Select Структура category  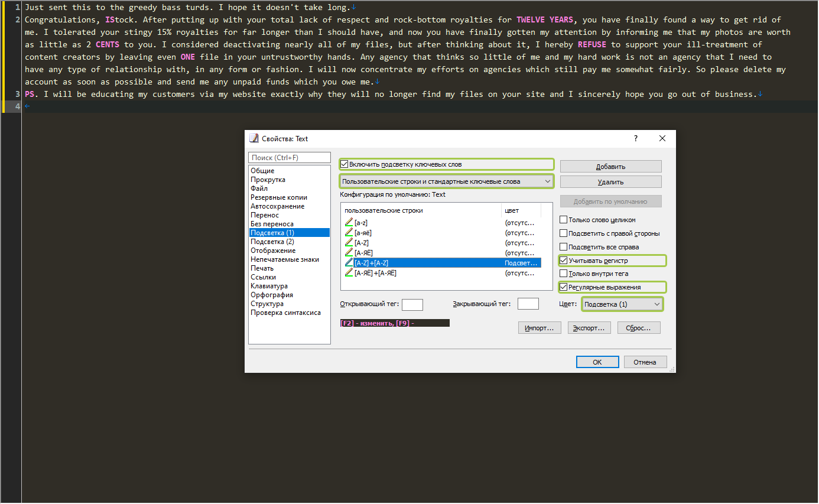coord(289,304)
